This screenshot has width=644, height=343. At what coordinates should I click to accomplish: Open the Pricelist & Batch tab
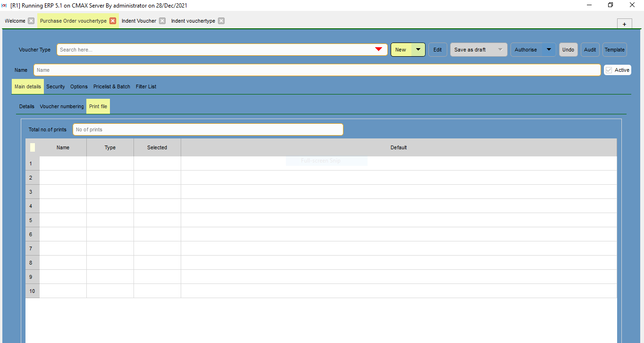tap(112, 86)
